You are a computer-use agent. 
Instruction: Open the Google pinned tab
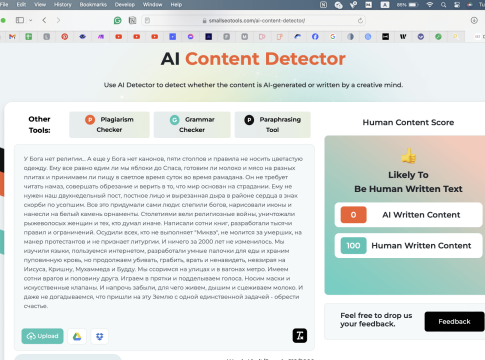tap(333, 37)
